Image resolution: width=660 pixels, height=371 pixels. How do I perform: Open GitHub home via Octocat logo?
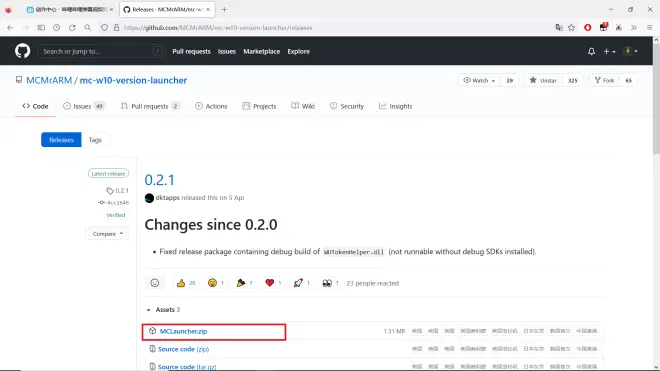click(x=22, y=51)
